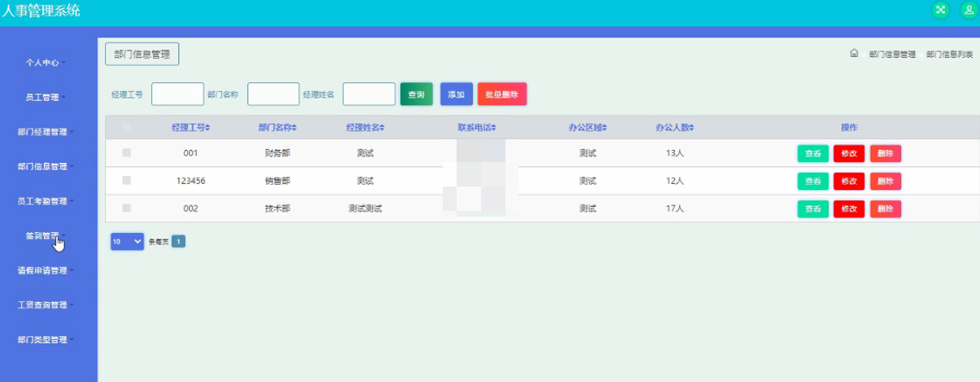Sort by 办公区域 column arrows

click(x=605, y=128)
